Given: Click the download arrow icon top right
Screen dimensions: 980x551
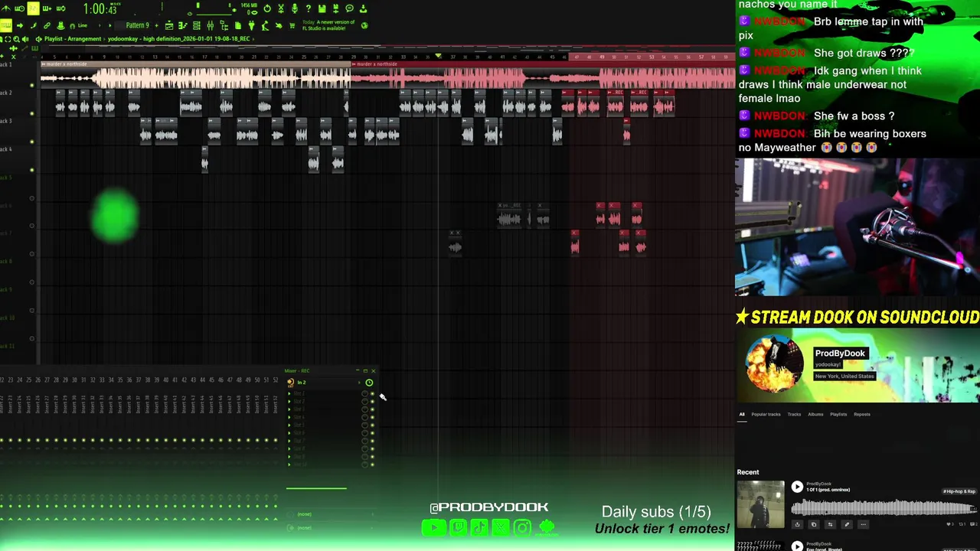Looking at the screenshot, I should click(364, 8).
